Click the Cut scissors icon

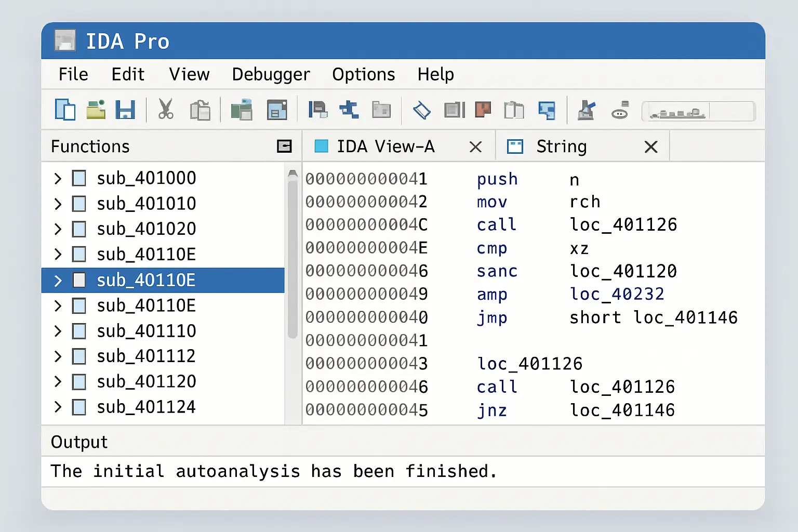click(165, 110)
